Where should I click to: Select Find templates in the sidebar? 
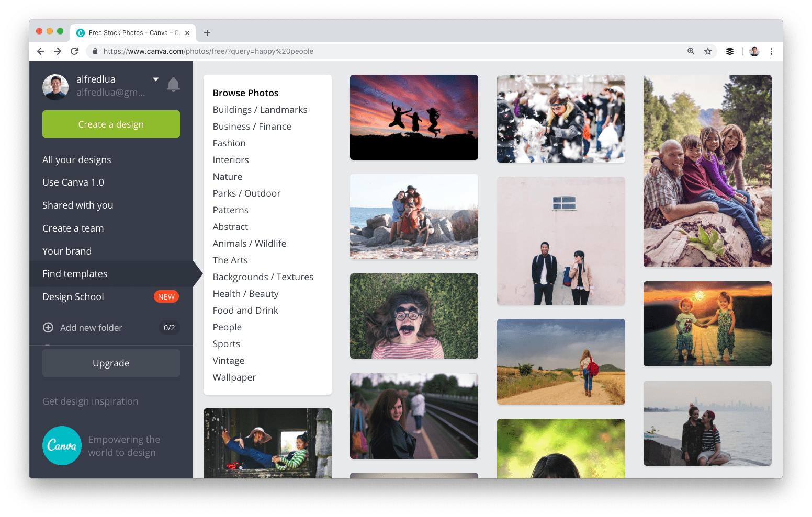pyautogui.click(x=75, y=273)
